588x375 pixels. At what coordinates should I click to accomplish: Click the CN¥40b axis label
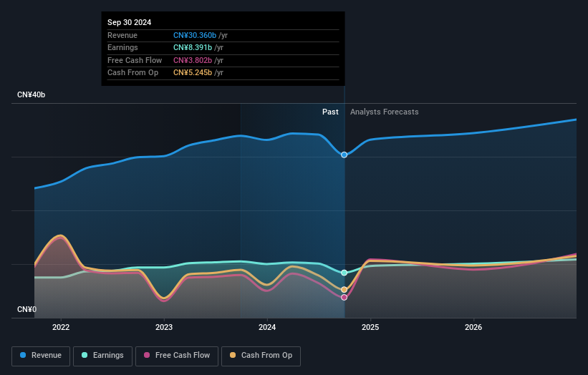coord(31,94)
